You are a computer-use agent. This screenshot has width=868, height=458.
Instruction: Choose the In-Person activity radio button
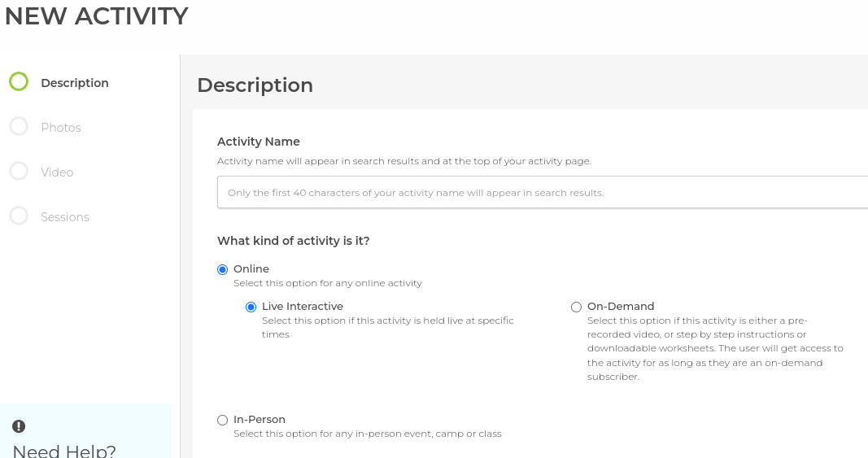pyautogui.click(x=223, y=421)
